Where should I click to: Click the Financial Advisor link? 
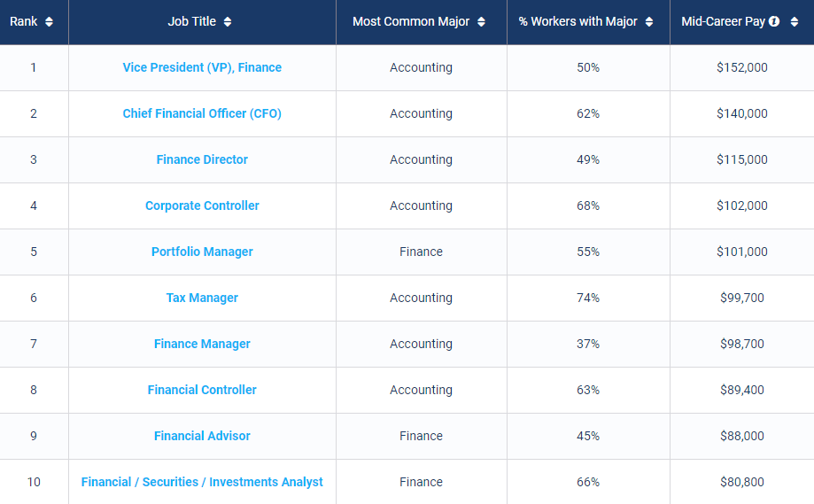202,436
